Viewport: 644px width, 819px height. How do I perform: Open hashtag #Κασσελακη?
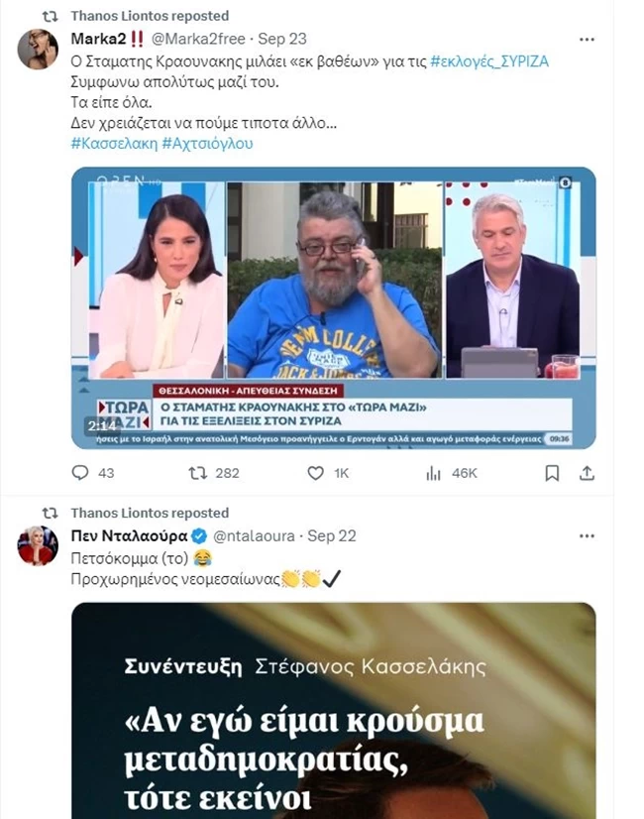[114, 143]
